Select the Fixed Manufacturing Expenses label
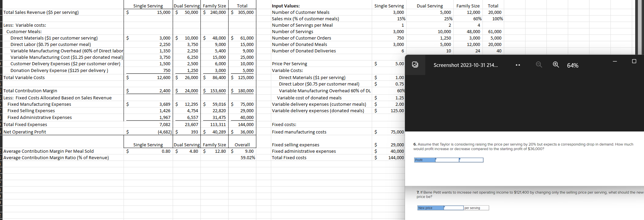 tap(39, 104)
